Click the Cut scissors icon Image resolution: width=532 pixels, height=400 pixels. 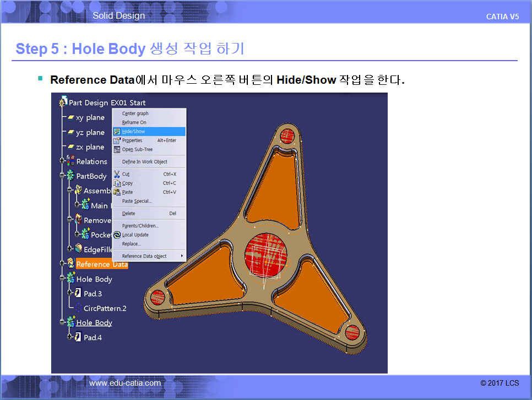tap(117, 174)
